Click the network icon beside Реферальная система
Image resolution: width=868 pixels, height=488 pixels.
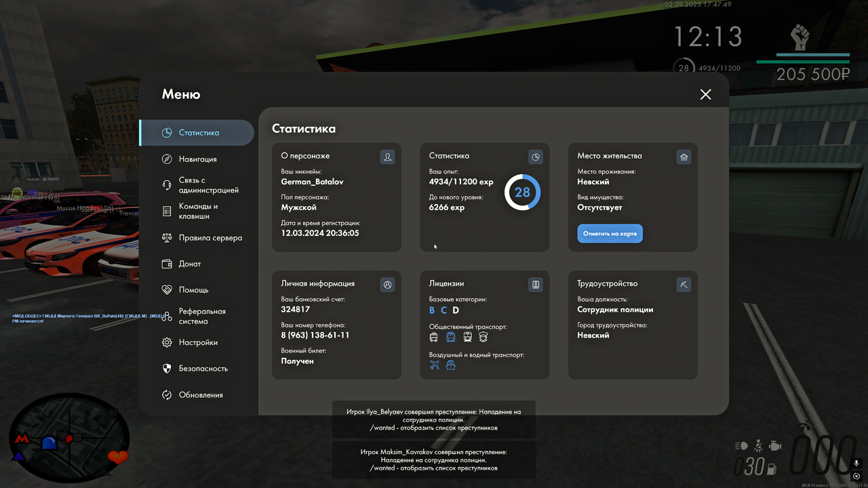tap(167, 317)
